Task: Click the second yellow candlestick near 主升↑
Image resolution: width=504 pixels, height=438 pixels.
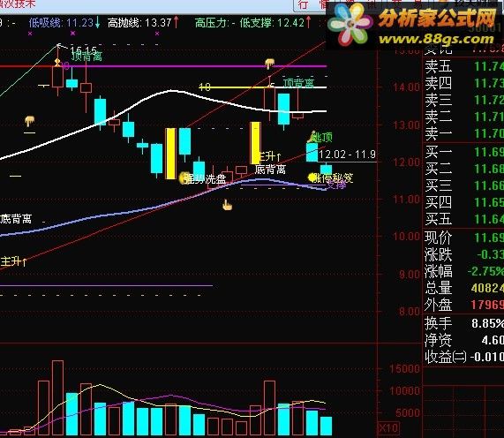Action: (256, 143)
